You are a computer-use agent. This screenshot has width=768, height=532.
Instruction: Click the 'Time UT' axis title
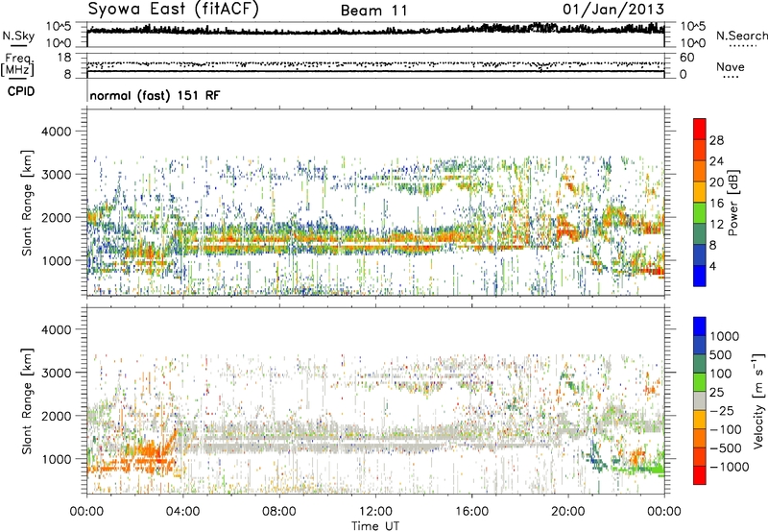pyautogui.click(x=375, y=526)
